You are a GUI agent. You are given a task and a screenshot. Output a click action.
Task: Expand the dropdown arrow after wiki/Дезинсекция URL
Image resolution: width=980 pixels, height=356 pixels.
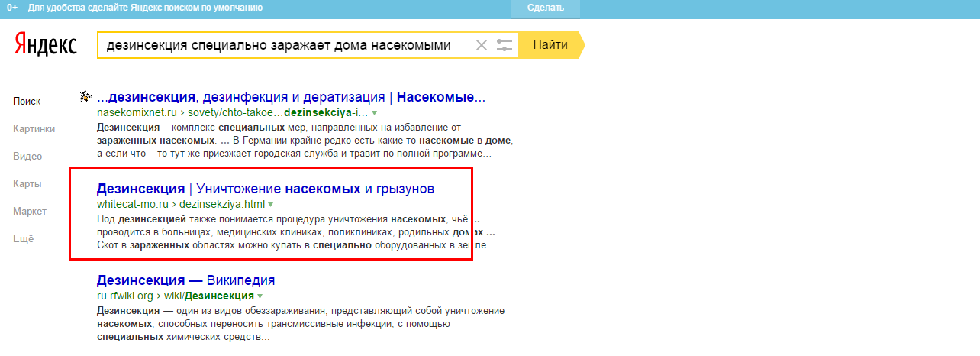[x=260, y=296]
